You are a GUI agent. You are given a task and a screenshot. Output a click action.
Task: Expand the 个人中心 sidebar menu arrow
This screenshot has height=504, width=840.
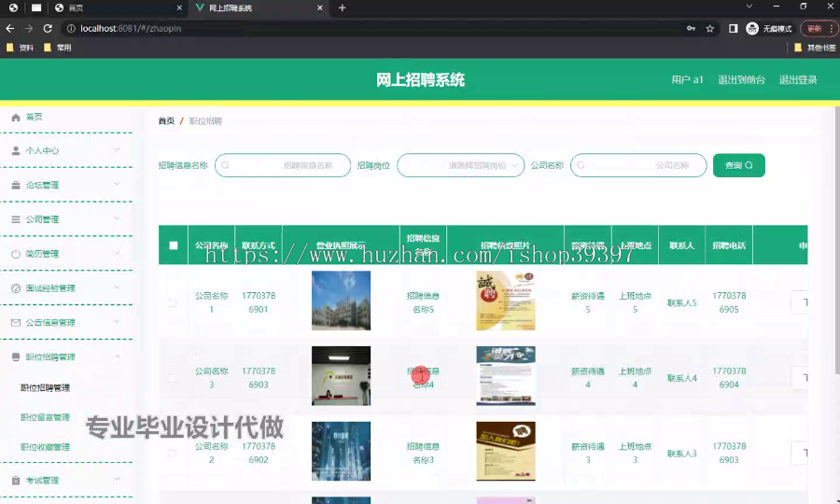[117, 150]
